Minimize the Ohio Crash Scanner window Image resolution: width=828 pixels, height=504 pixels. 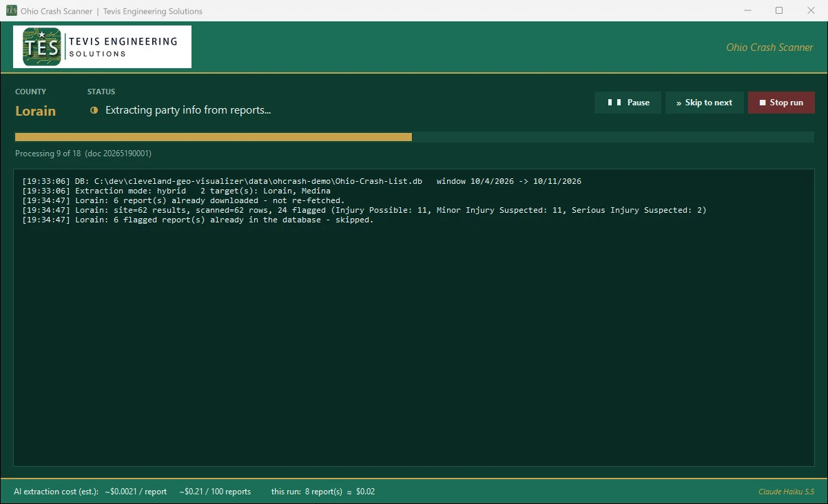[x=748, y=11]
